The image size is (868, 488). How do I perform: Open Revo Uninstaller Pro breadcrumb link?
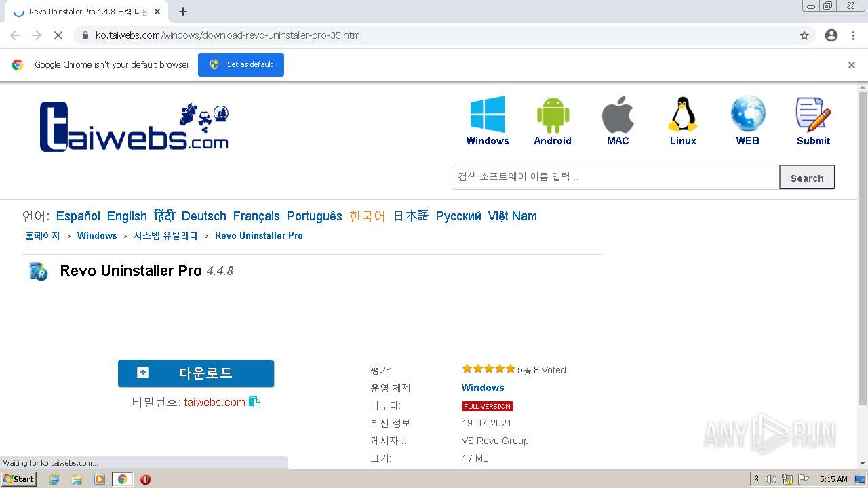[x=259, y=236]
